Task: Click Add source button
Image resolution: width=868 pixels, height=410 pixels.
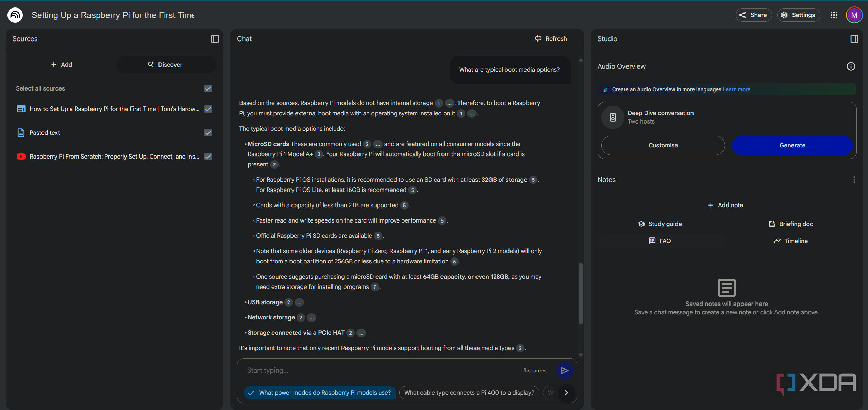Action: (x=62, y=65)
